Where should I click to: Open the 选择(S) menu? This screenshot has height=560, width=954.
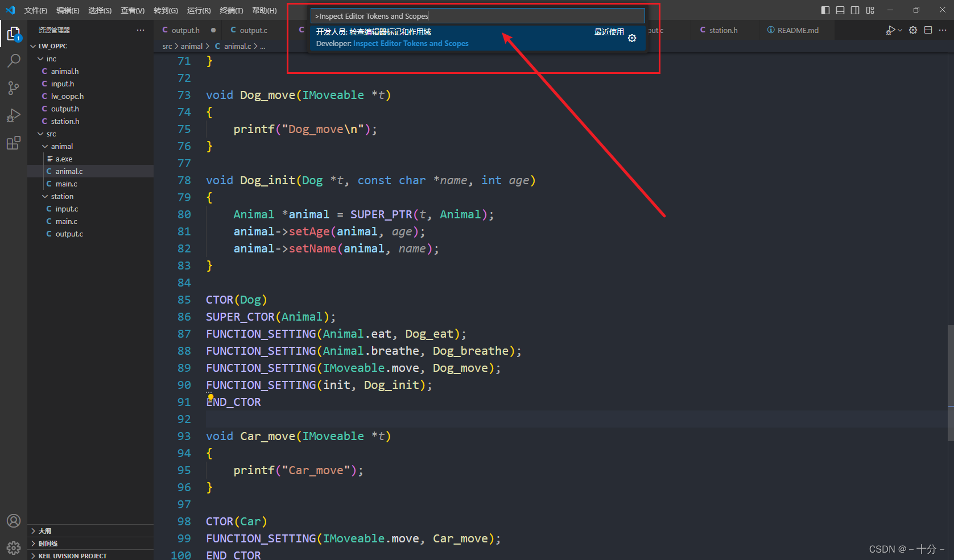(100, 10)
